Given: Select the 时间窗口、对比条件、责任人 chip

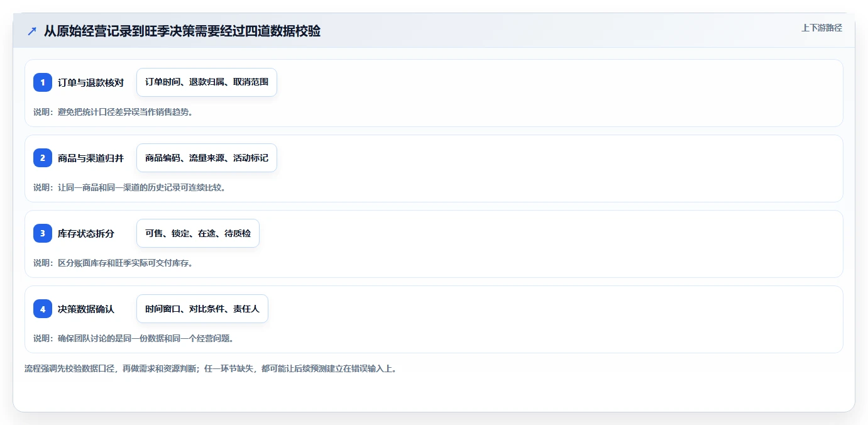Looking at the screenshot, I should pyautogui.click(x=202, y=309).
